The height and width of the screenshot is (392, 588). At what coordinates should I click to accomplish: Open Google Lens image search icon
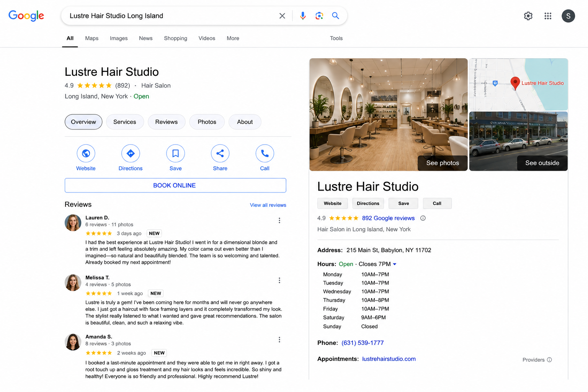[x=319, y=16]
